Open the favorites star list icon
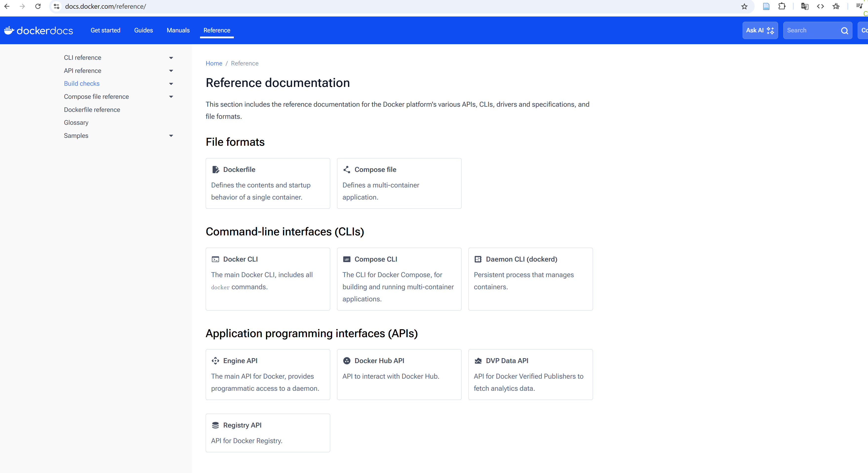Image resolution: width=868 pixels, height=473 pixels. 836,6
